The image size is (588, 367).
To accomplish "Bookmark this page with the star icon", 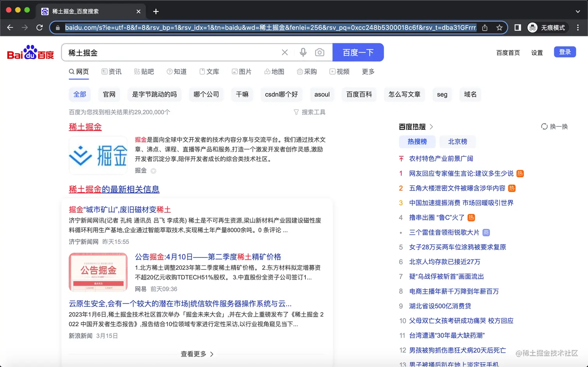I will tap(499, 28).
